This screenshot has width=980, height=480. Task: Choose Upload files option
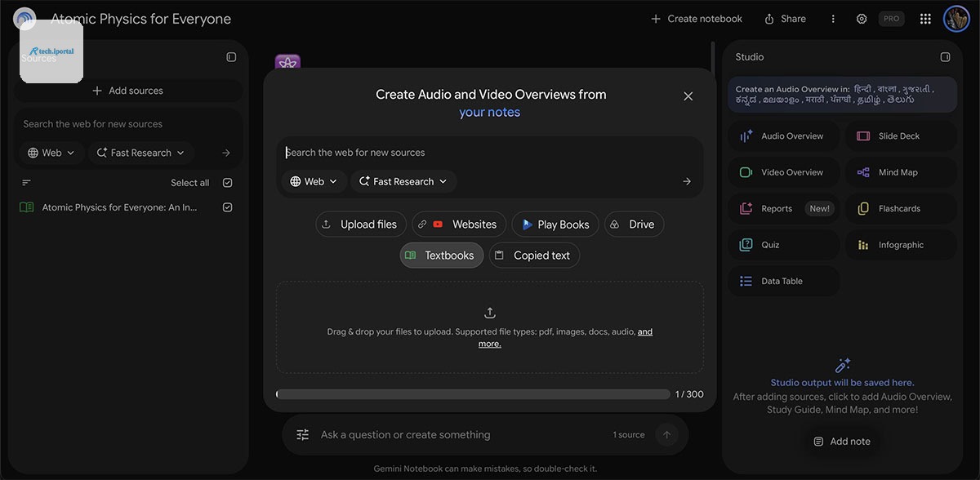pos(361,224)
